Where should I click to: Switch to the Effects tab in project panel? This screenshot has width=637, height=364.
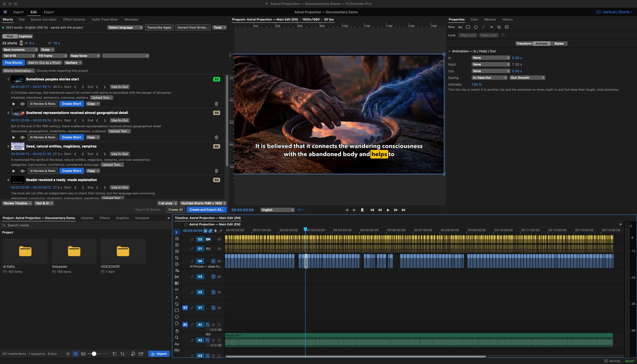coord(105,218)
